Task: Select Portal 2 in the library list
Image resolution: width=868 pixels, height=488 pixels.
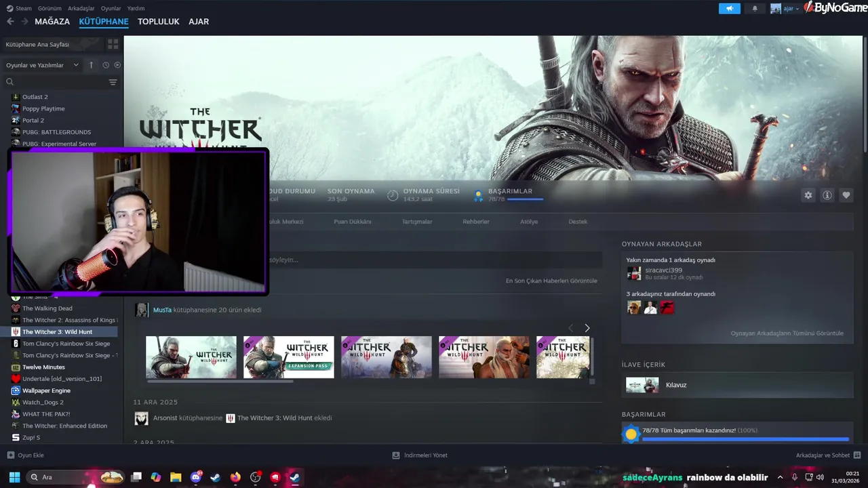Action: point(33,121)
